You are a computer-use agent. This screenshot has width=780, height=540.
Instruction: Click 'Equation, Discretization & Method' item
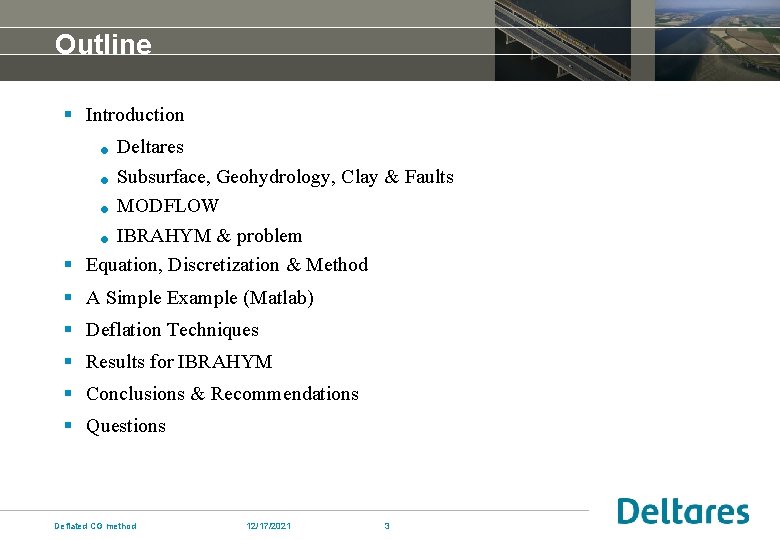[227, 265]
